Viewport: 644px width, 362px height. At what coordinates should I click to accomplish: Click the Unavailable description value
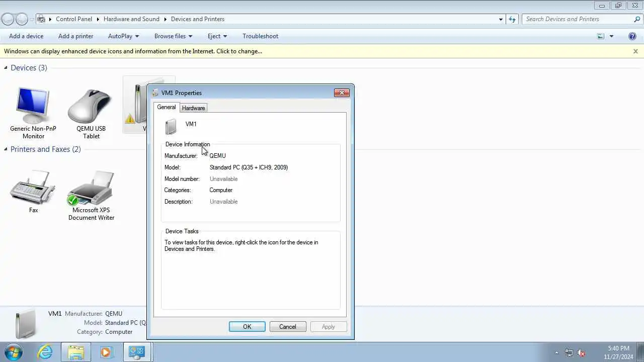[x=223, y=202]
